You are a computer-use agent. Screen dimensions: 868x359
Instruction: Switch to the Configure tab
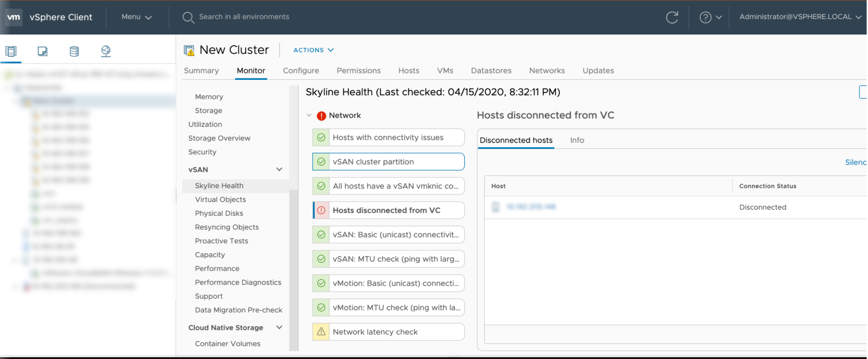tap(301, 71)
